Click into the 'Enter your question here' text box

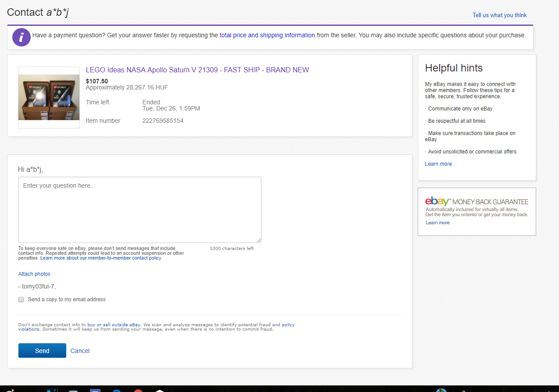point(140,210)
